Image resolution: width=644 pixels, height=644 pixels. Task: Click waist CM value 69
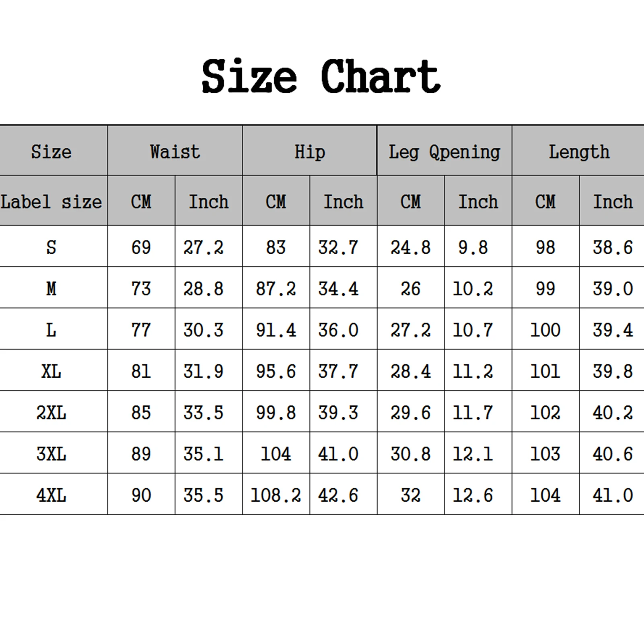141,247
